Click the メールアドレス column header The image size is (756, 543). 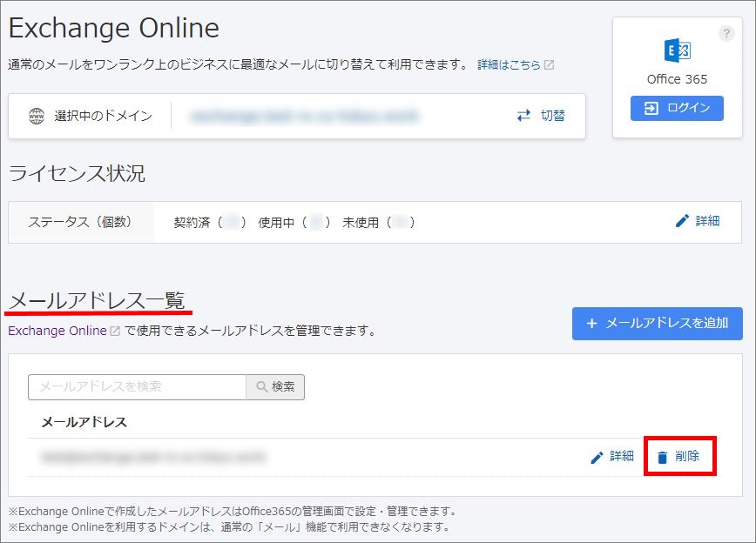point(84,422)
